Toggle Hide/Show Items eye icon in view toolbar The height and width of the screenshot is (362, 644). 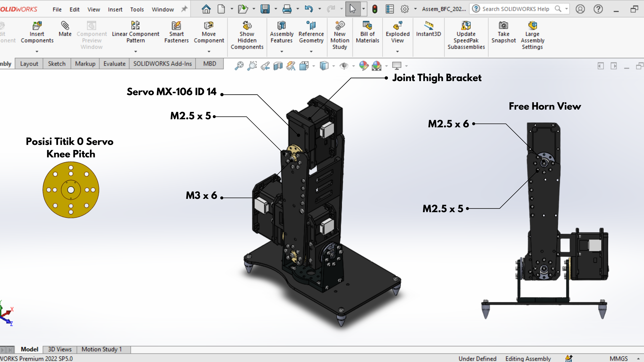point(344,66)
